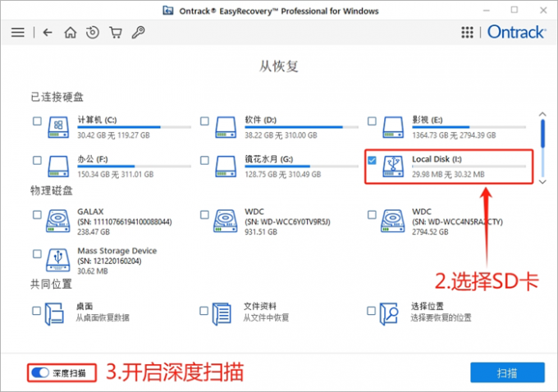Click the 软件 (D:) drive icon
The width and height of the screenshot is (558, 392).
tap(226, 127)
